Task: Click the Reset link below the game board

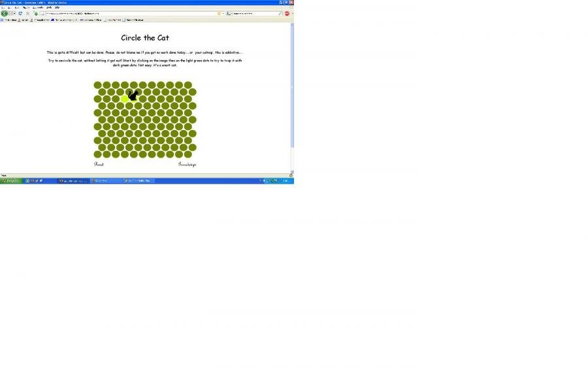Action: 99,164
